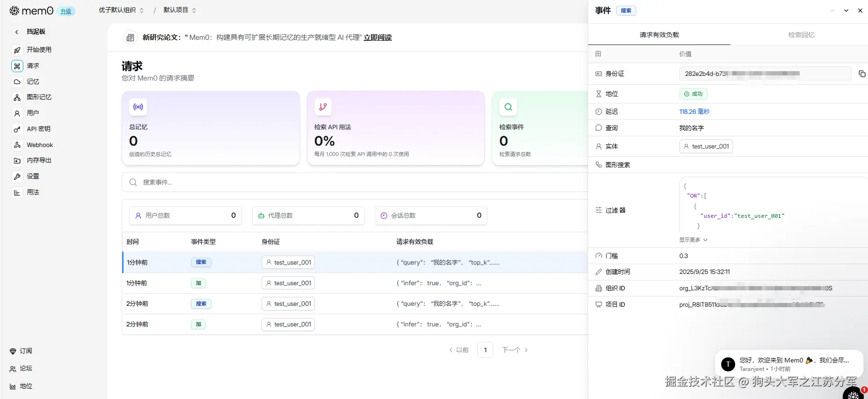Viewport: 868px width, 399px height.
Task: Click test_user_001 chip in last table row
Action: (288, 324)
